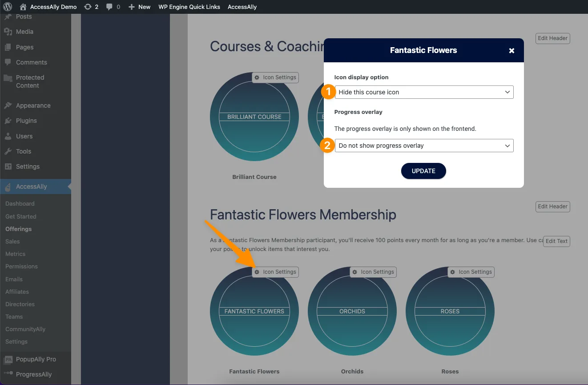
Task: Open the Progress overlay dropdown
Action: [x=424, y=146]
